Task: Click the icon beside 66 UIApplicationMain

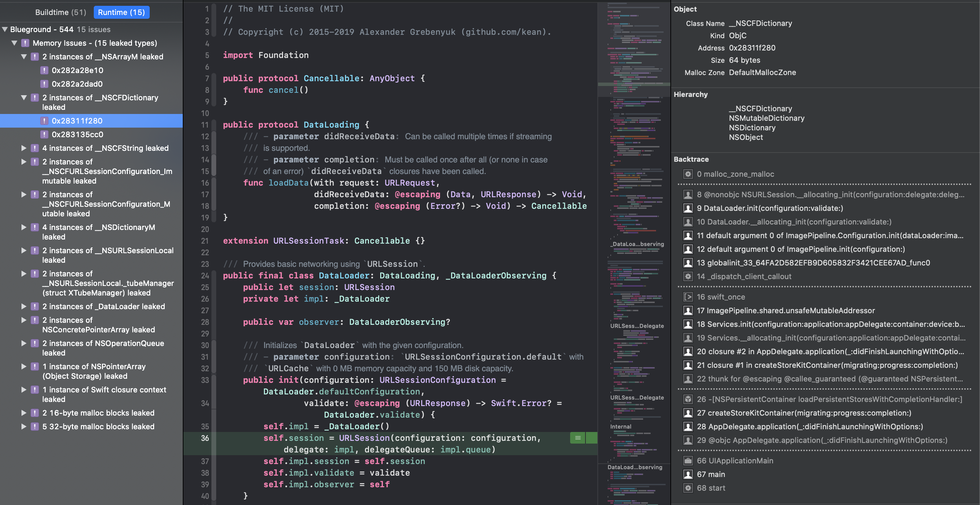Action: tap(688, 461)
